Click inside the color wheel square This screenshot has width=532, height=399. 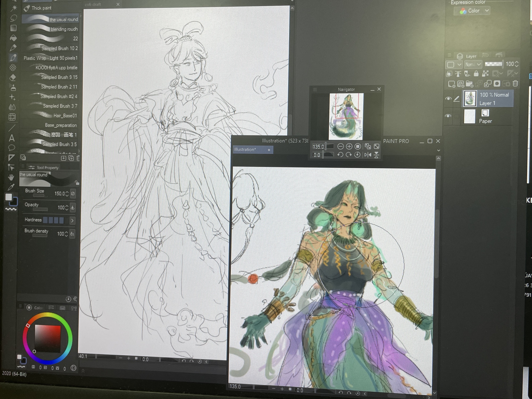pyautogui.click(x=48, y=338)
